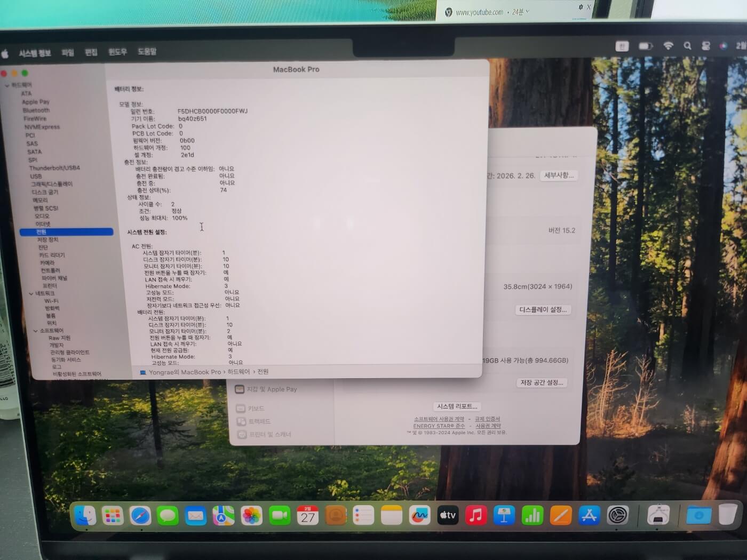This screenshot has height=560, width=747.
Task: Launch FaceTime from the Dock
Action: (x=279, y=516)
